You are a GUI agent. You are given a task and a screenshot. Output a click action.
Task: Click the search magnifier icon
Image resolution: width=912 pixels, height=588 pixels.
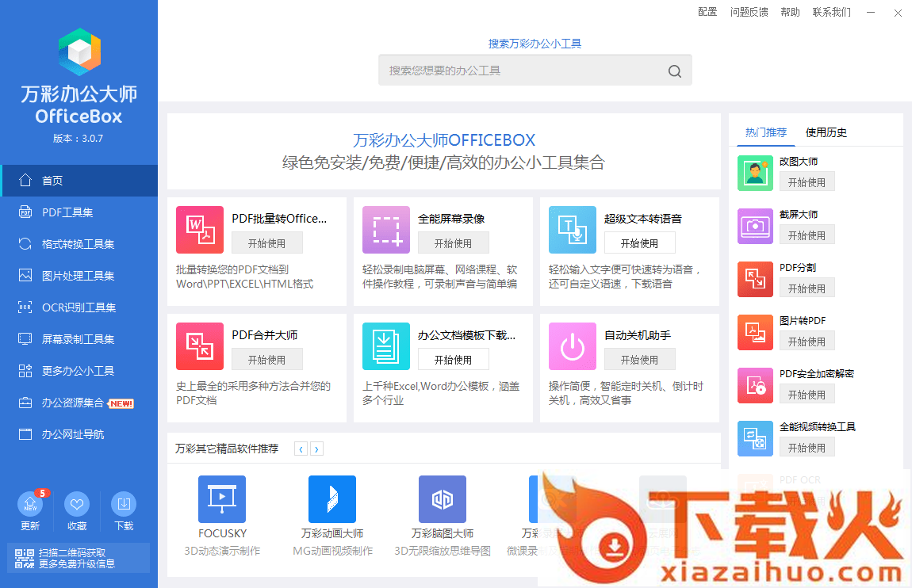click(675, 71)
